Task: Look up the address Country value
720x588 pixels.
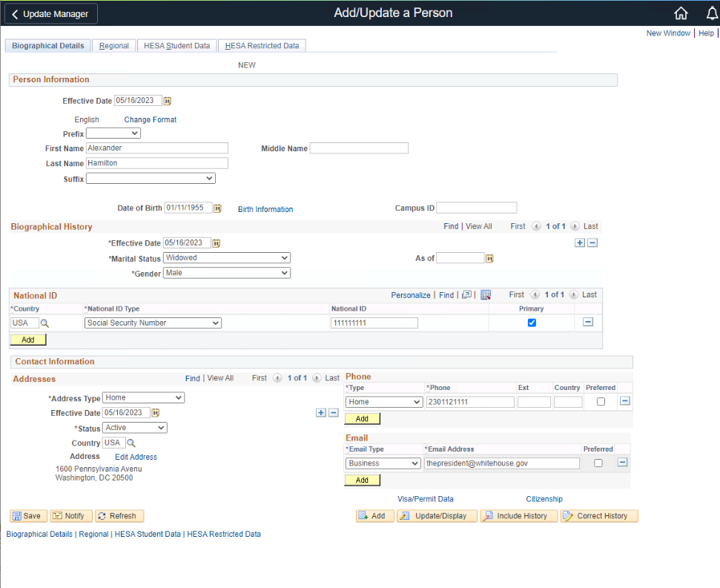Action: point(131,443)
